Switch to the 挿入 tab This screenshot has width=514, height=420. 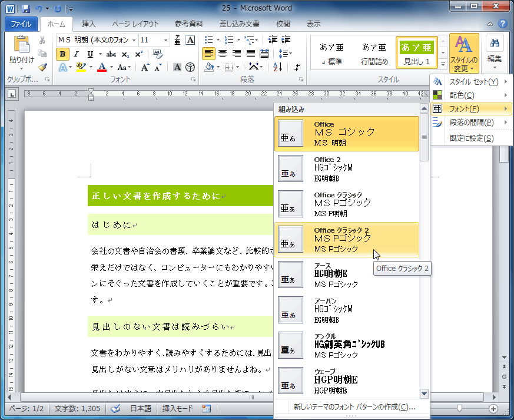(x=88, y=24)
